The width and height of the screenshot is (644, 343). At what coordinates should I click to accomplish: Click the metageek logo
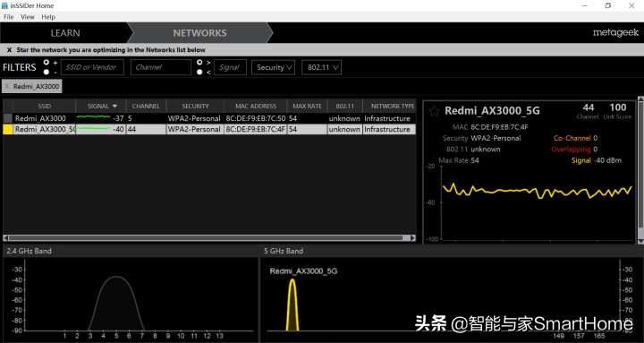point(615,33)
